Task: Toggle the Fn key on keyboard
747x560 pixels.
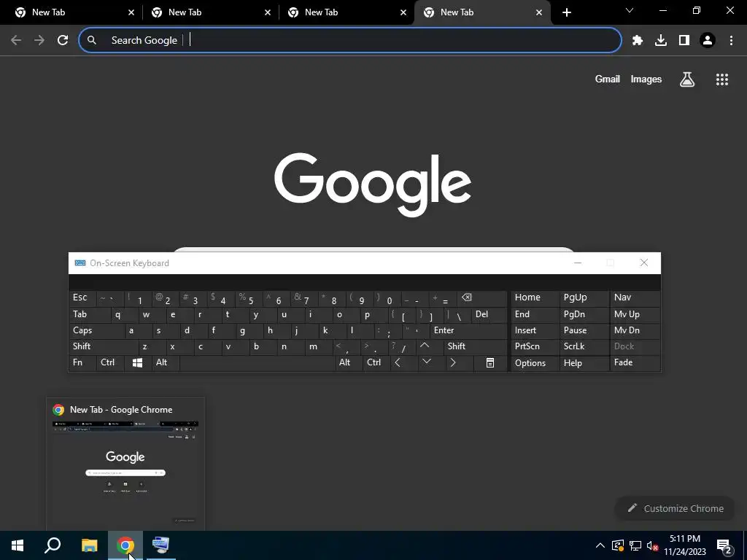Action: click(x=82, y=363)
